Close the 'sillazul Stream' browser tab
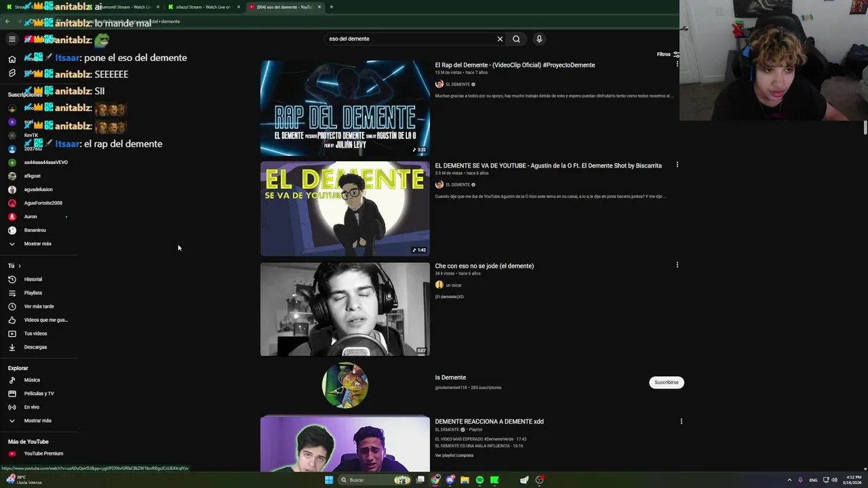868x488 pixels. click(x=238, y=7)
